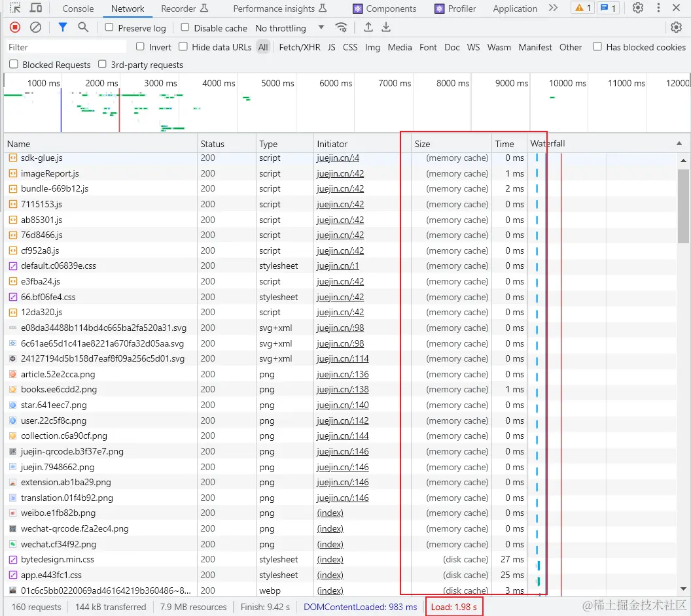Filter requests by JS type
This screenshot has width=691, height=616.
pos(331,47)
